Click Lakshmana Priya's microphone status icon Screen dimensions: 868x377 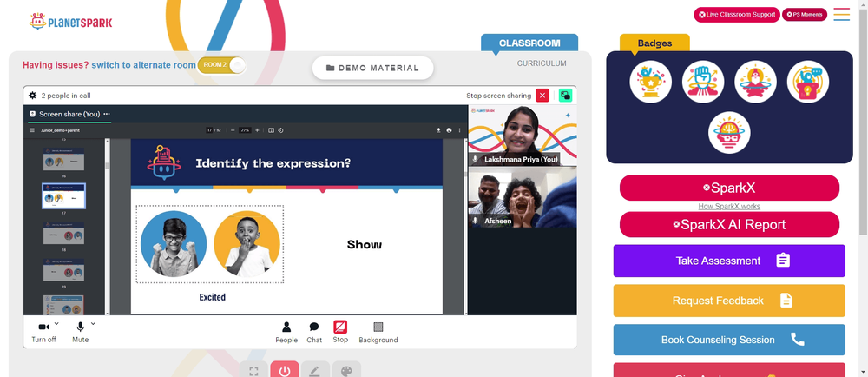click(x=475, y=160)
